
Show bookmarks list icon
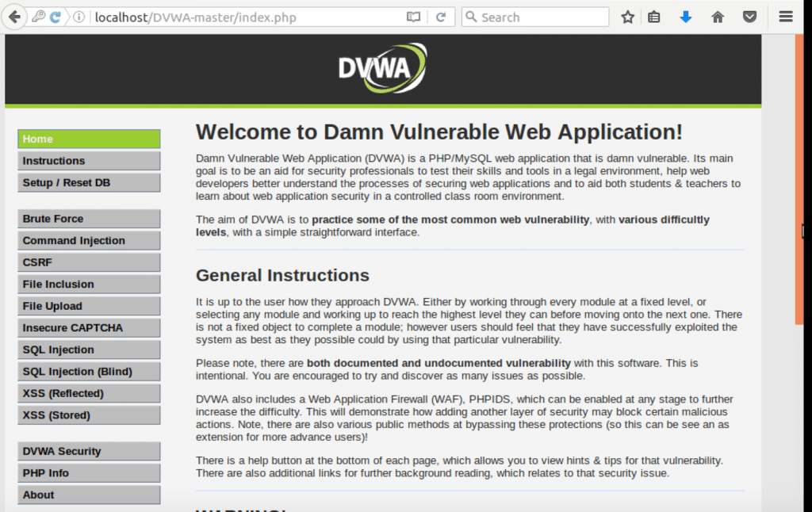654,17
